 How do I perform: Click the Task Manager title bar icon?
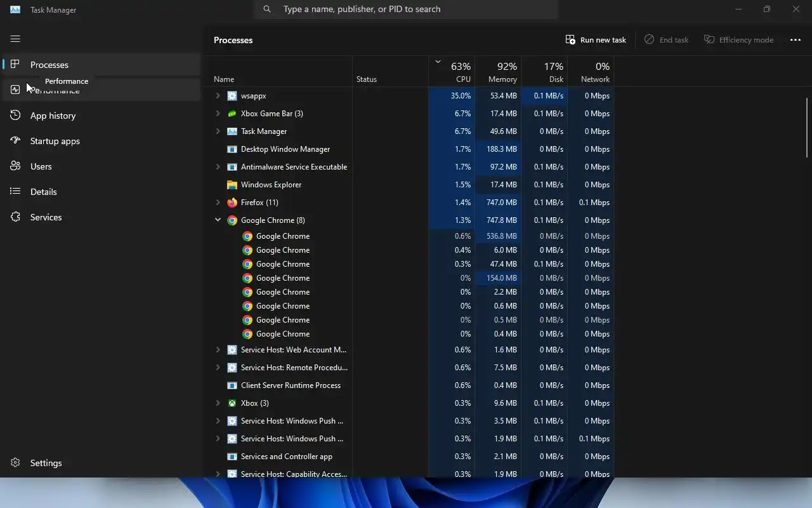[x=15, y=10]
